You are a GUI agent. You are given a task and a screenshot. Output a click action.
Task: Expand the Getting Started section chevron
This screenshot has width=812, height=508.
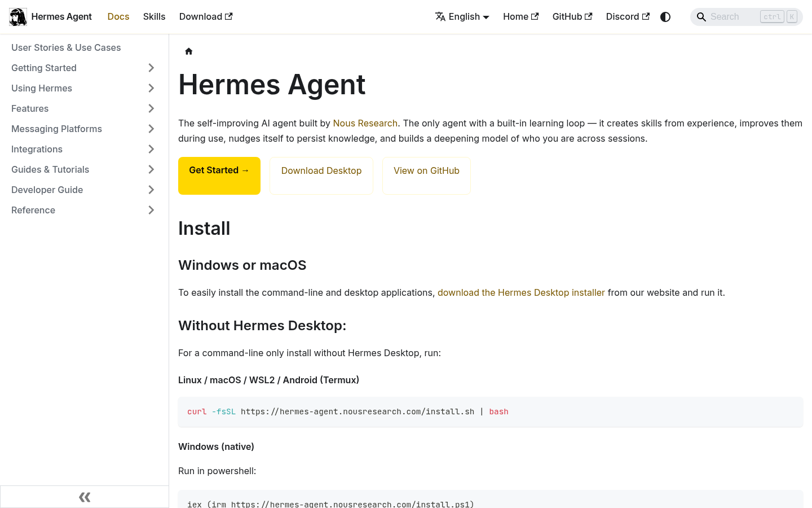[151, 68]
